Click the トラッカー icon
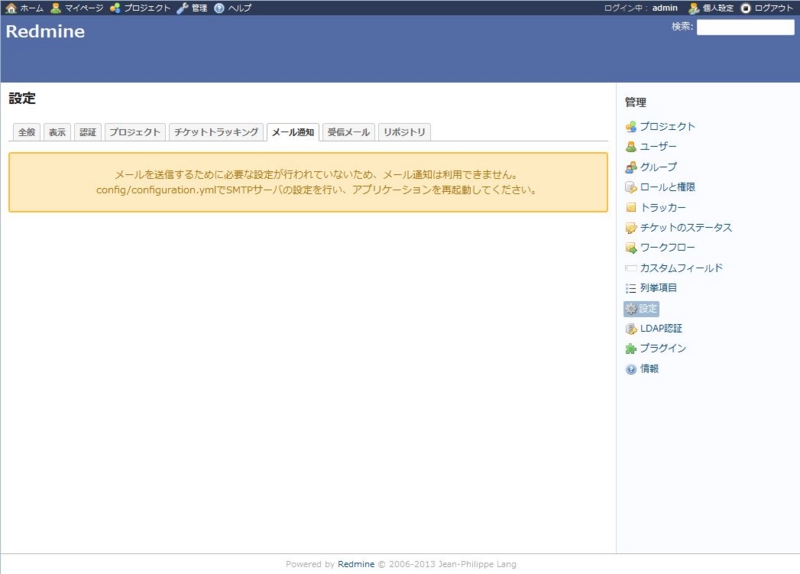This screenshot has width=800, height=574. pyautogui.click(x=631, y=207)
